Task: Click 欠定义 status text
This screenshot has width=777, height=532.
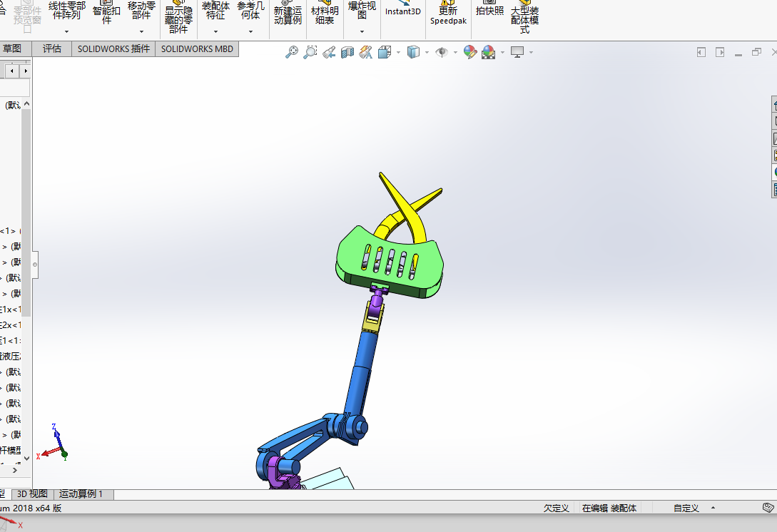Action: (556, 508)
